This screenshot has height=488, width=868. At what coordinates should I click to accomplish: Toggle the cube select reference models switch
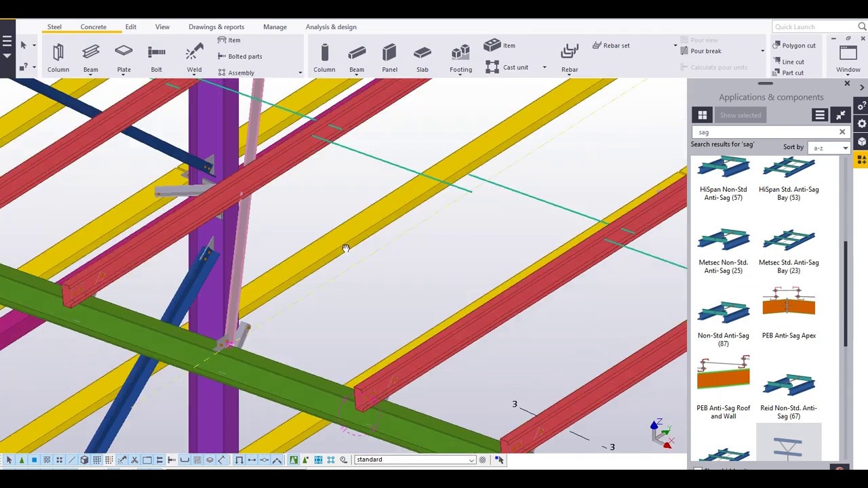(x=84, y=460)
